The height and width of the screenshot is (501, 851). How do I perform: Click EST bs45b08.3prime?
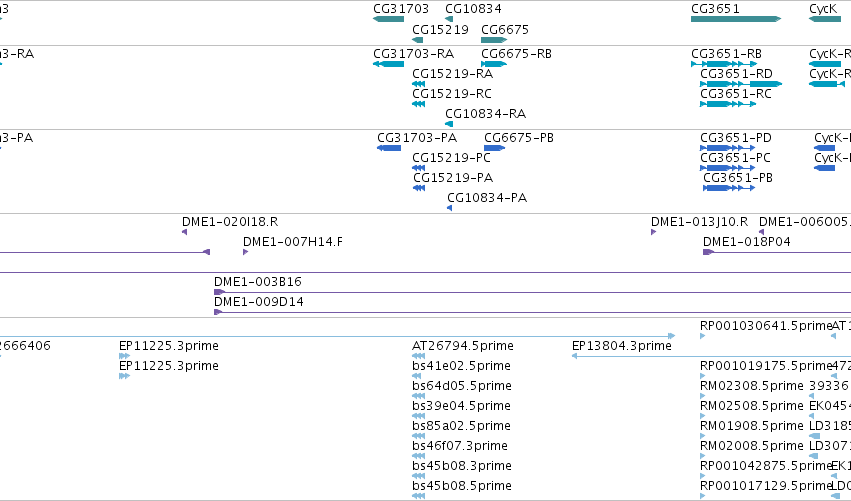pos(418,477)
